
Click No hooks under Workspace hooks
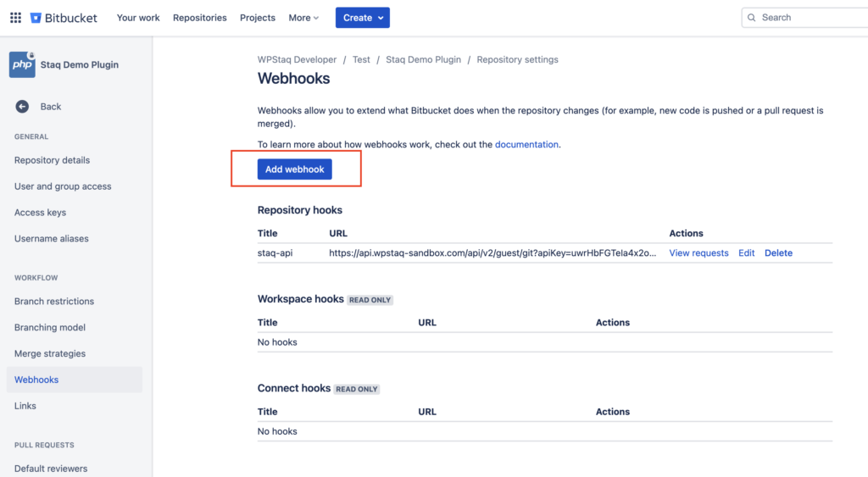pos(277,342)
